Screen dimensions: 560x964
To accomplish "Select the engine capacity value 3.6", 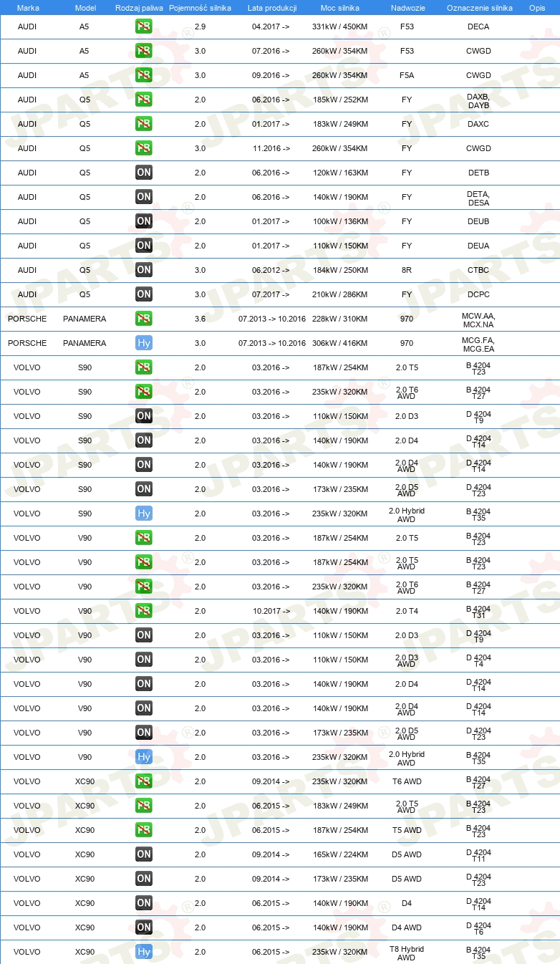I will pos(200,319).
